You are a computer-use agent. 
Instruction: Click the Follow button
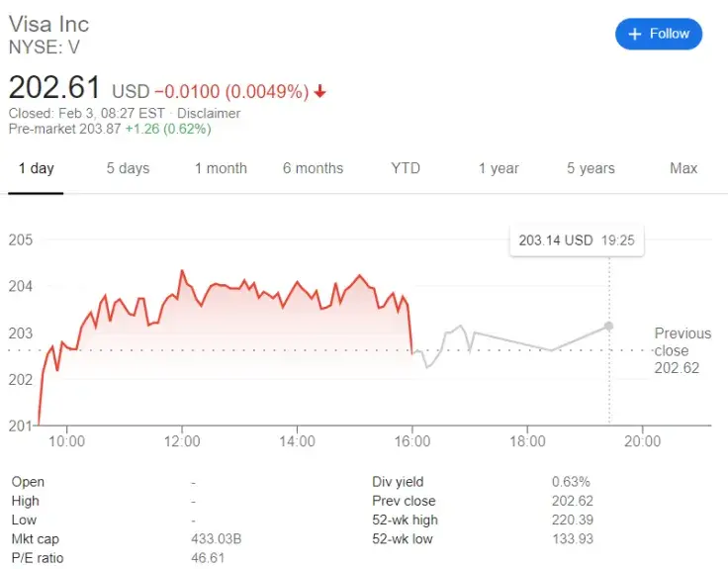point(659,34)
